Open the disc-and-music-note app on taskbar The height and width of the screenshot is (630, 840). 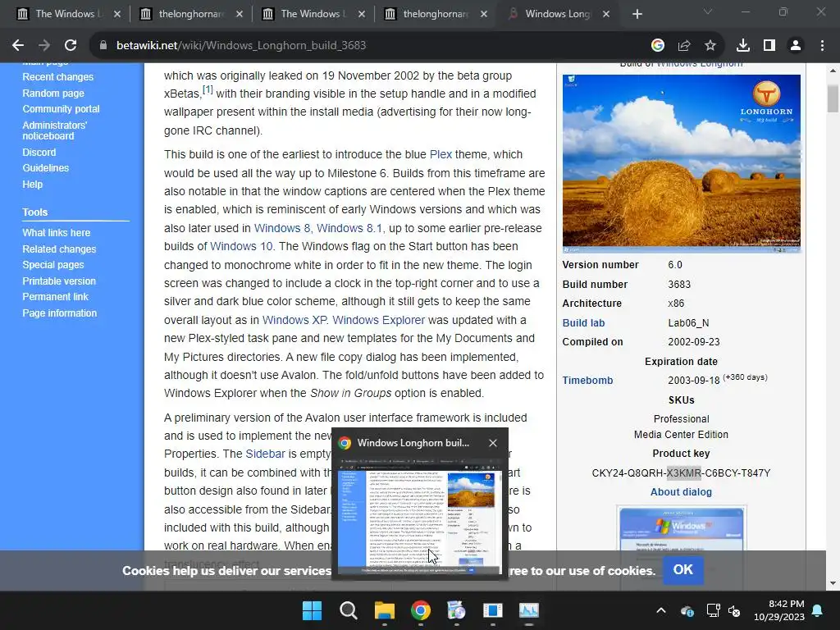click(456, 610)
